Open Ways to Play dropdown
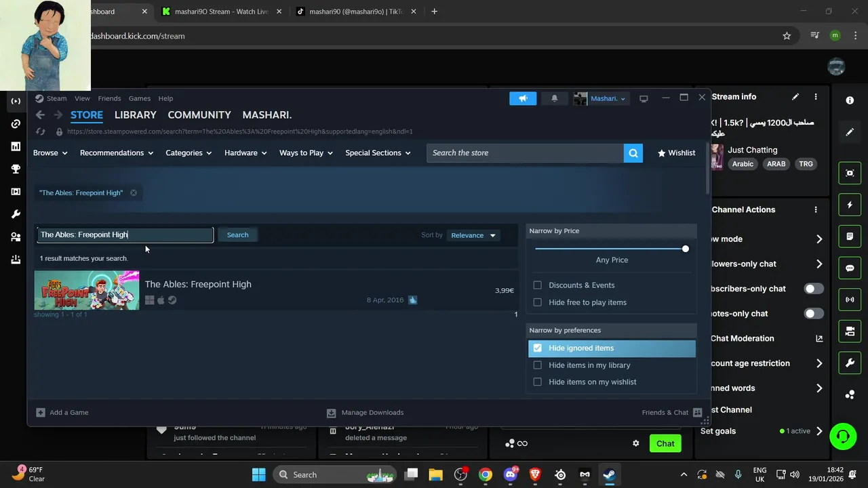Image resolution: width=868 pixels, height=488 pixels. (306, 153)
